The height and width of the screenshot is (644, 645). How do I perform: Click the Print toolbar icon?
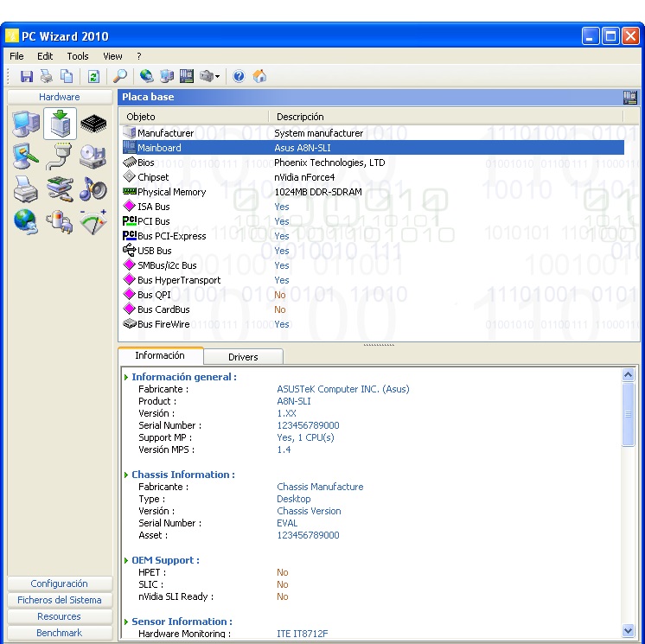(47, 77)
